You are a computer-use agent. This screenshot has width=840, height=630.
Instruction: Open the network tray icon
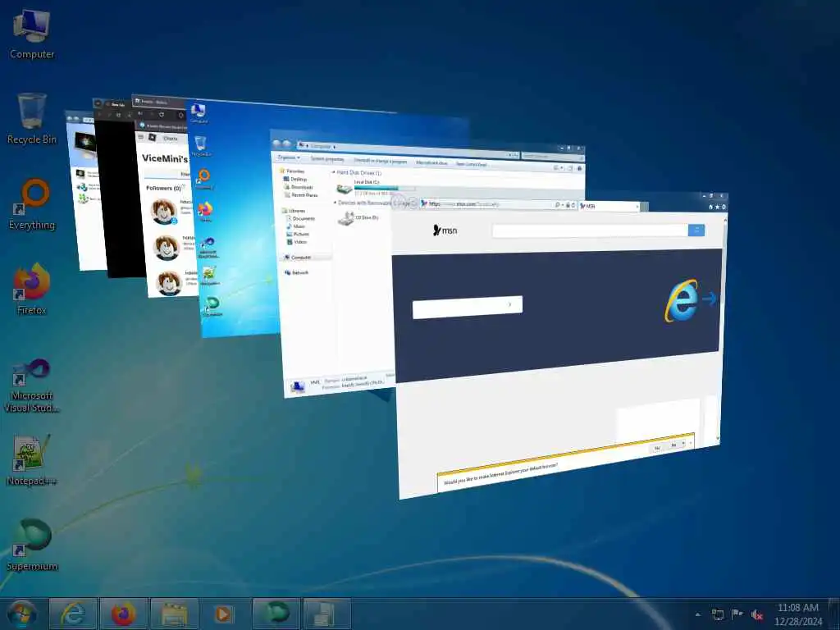click(717, 614)
